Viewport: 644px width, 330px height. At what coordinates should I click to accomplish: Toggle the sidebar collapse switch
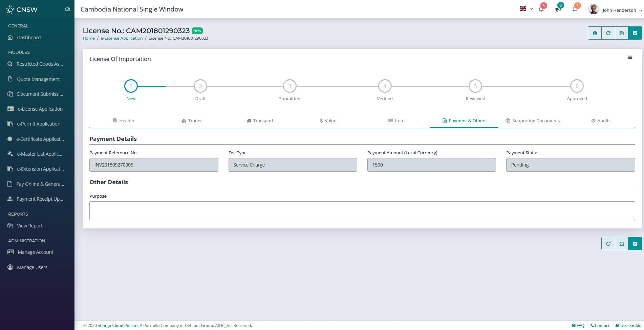pos(67,9)
